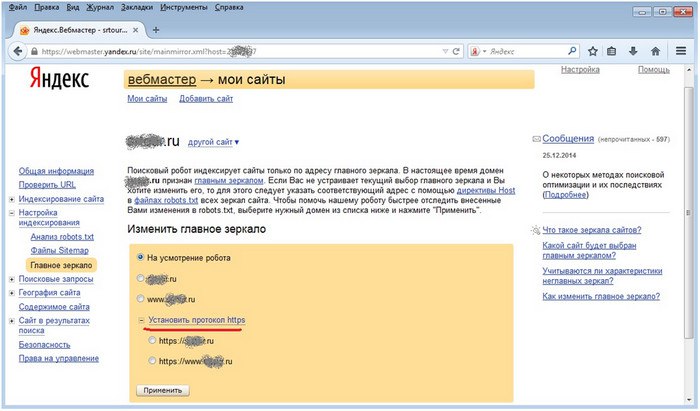Click the padlock site identity icon

coord(34,51)
